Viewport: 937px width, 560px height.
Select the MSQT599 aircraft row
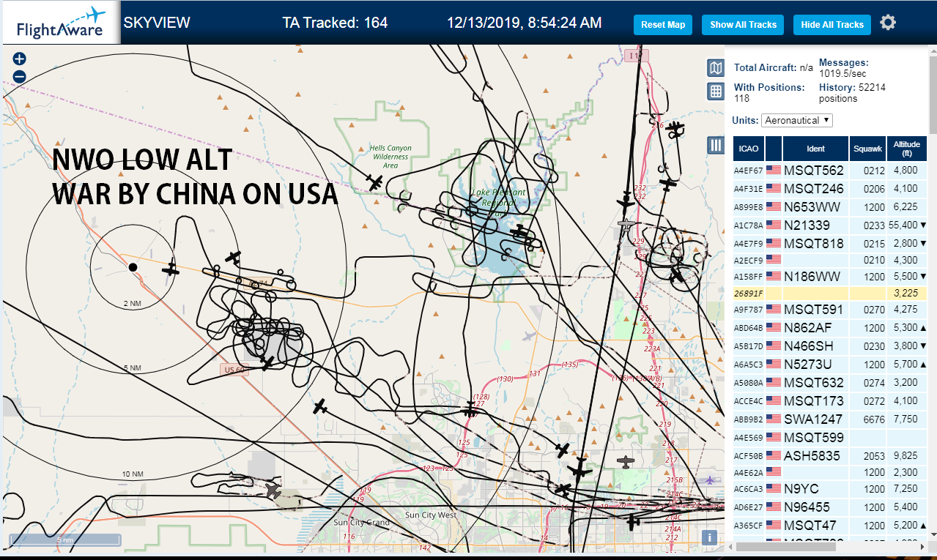pos(831,438)
